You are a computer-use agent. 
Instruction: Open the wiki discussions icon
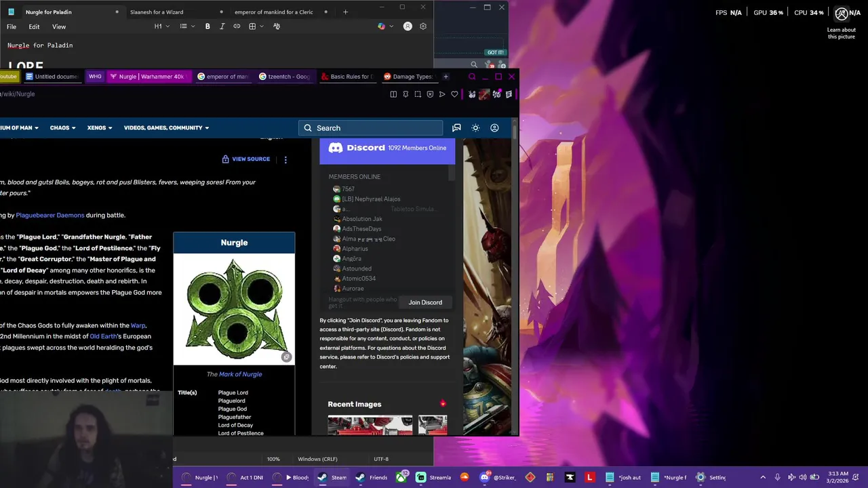click(x=456, y=128)
